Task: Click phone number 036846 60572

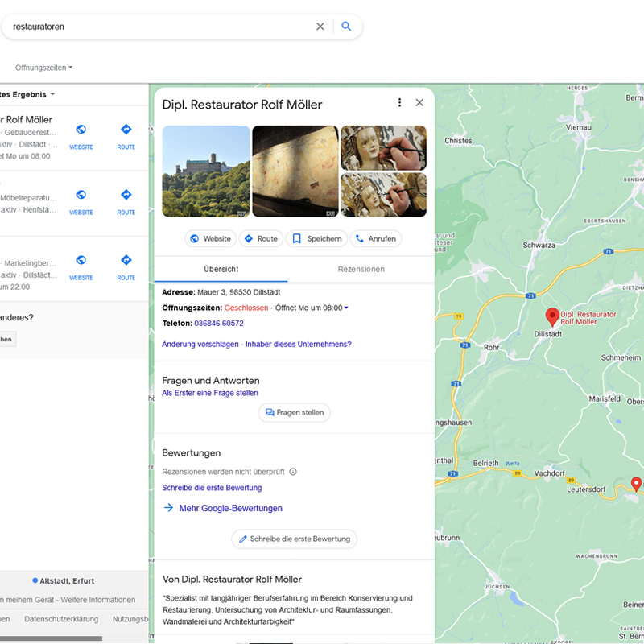Action: coord(219,324)
